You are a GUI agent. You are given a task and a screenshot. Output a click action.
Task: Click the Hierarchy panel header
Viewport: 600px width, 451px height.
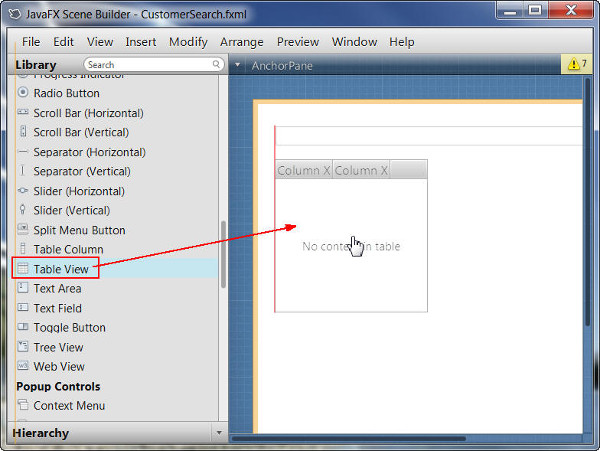pyautogui.click(x=41, y=433)
